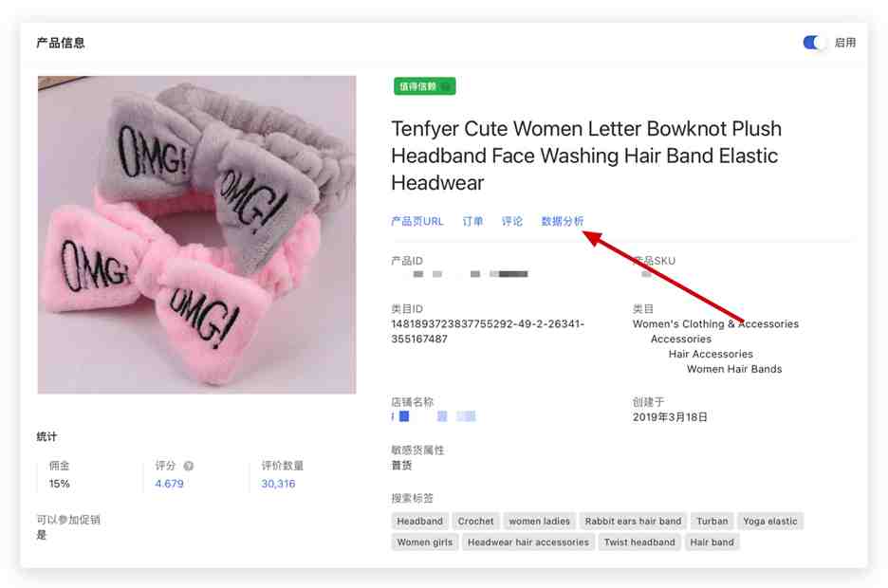This screenshot has width=888, height=588.
Task: Select the Twist headband tag
Action: click(x=639, y=542)
